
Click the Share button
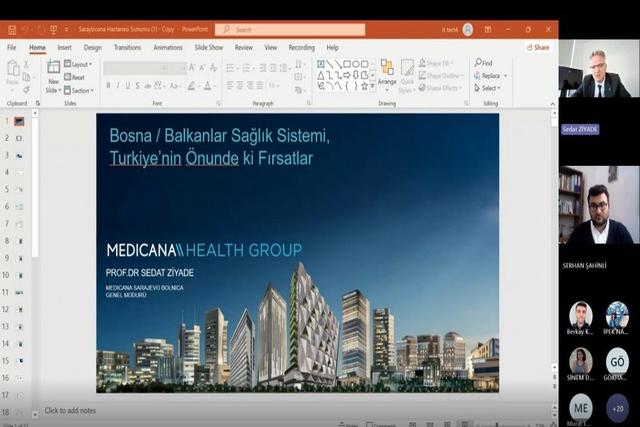(x=538, y=47)
